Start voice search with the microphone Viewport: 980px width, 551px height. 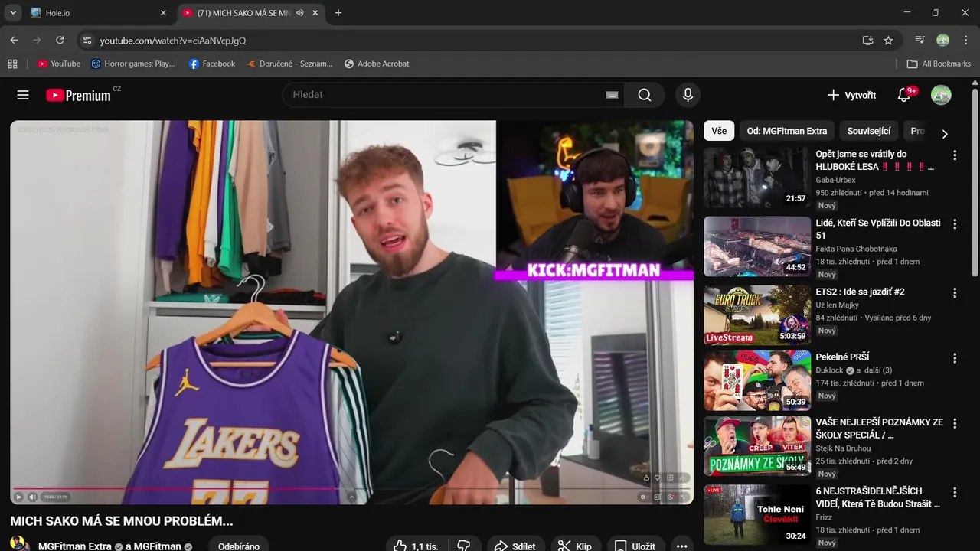[688, 95]
